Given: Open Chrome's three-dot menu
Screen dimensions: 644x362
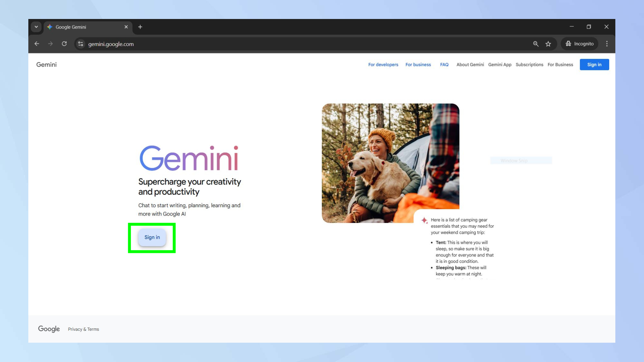Looking at the screenshot, I should (x=607, y=44).
